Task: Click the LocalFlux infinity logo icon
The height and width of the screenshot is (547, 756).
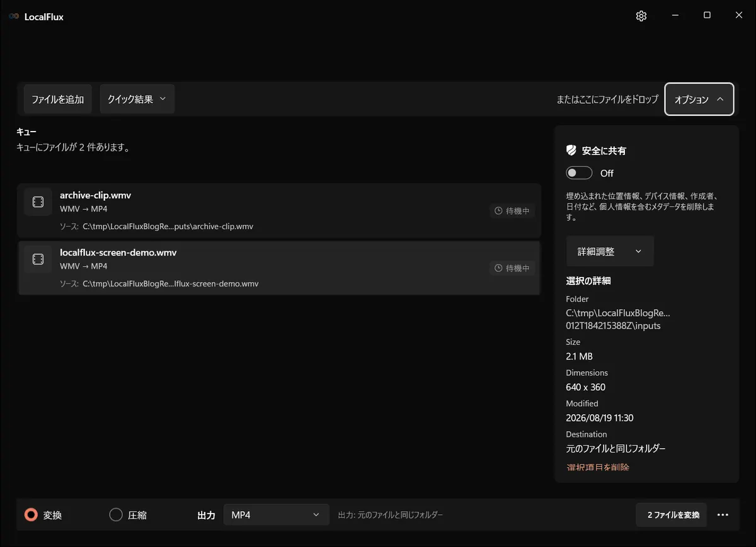Action: pos(14,17)
